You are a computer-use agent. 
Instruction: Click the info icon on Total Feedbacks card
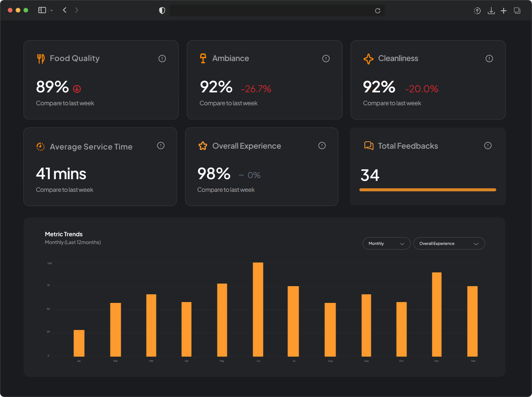(488, 146)
